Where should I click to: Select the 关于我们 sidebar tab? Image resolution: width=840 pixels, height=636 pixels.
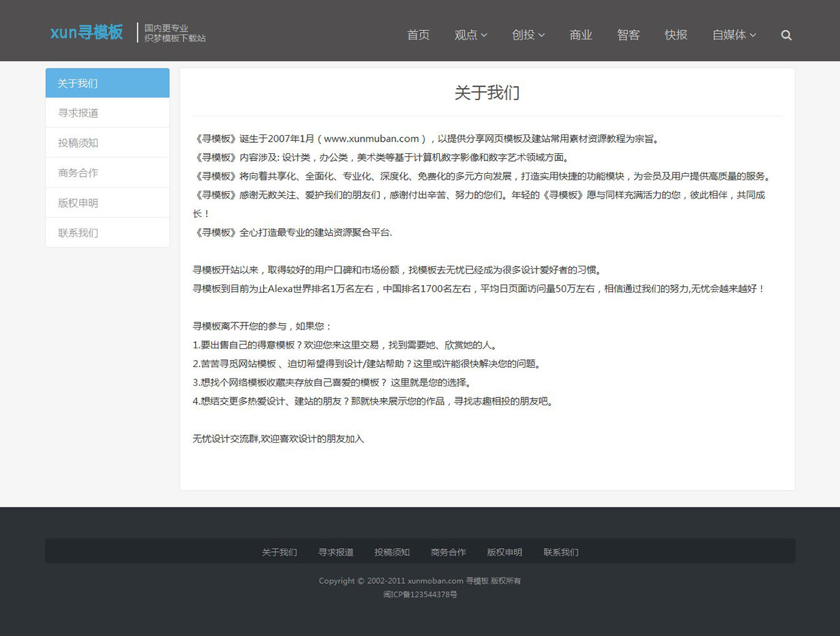[x=107, y=83]
